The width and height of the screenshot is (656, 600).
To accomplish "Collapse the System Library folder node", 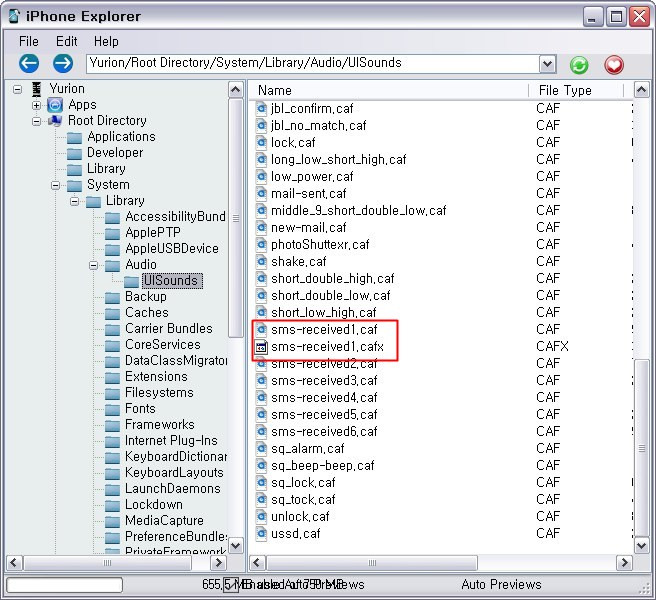I will pyautogui.click(x=74, y=201).
